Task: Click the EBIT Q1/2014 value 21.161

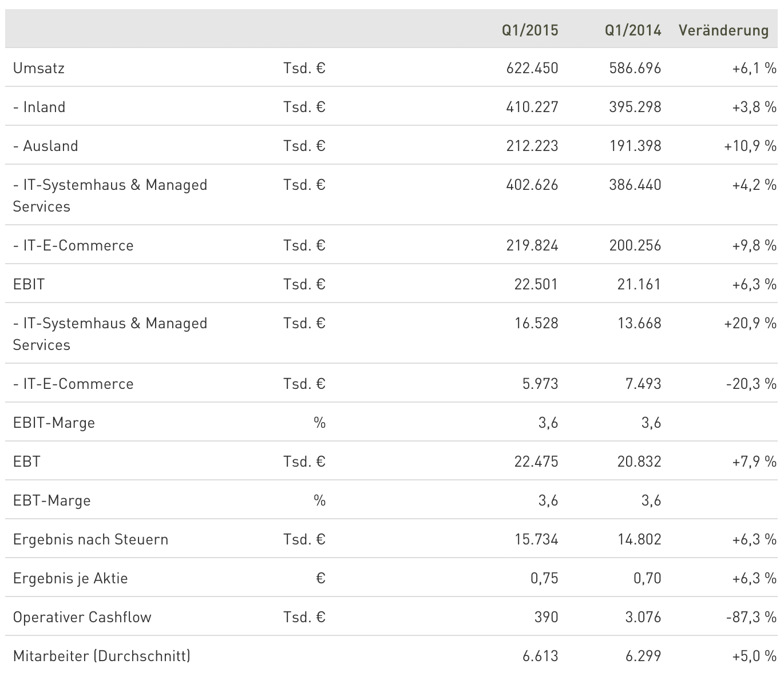Action: (639, 285)
